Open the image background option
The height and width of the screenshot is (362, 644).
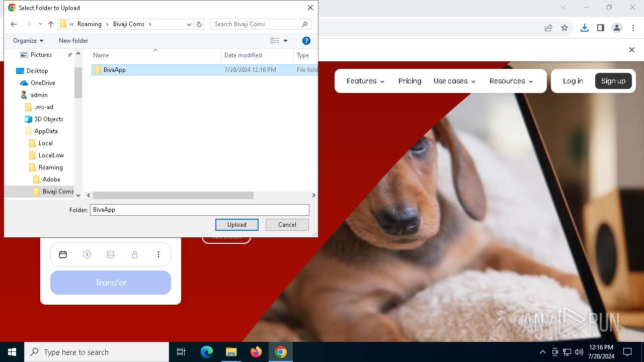tap(111, 255)
